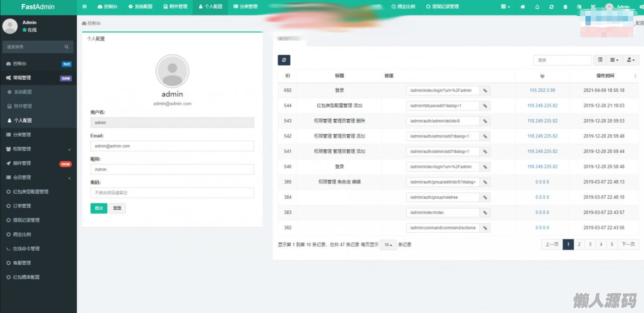This screenshot has width=644, height=313.
Task: Open link icon for log row 692
Action: pos(485,91)
